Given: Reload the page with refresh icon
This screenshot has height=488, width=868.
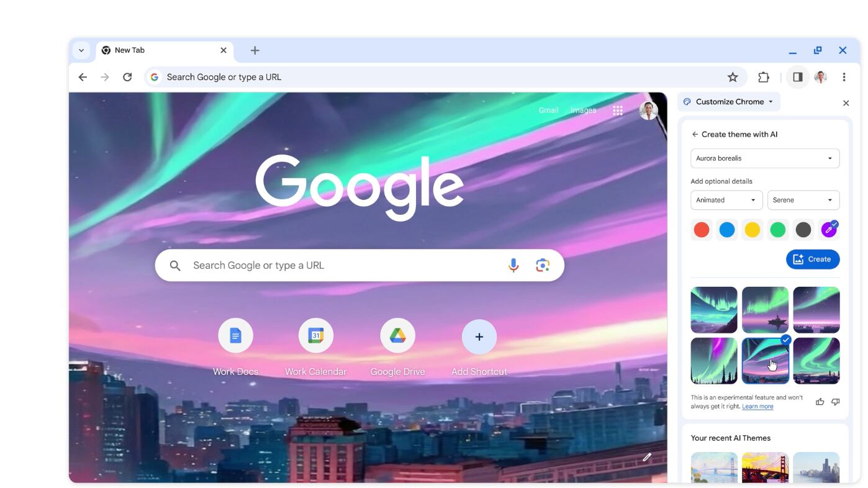Looking at the screenshot, I should point(127,77).
